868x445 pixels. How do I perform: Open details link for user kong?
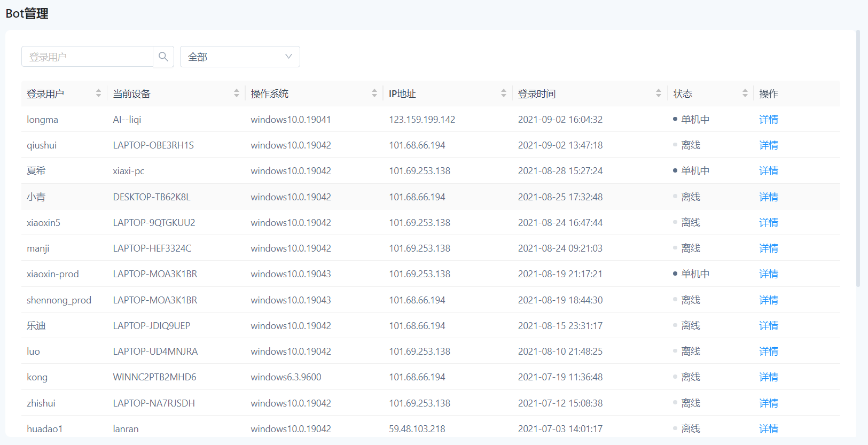(x=768, y=377)
